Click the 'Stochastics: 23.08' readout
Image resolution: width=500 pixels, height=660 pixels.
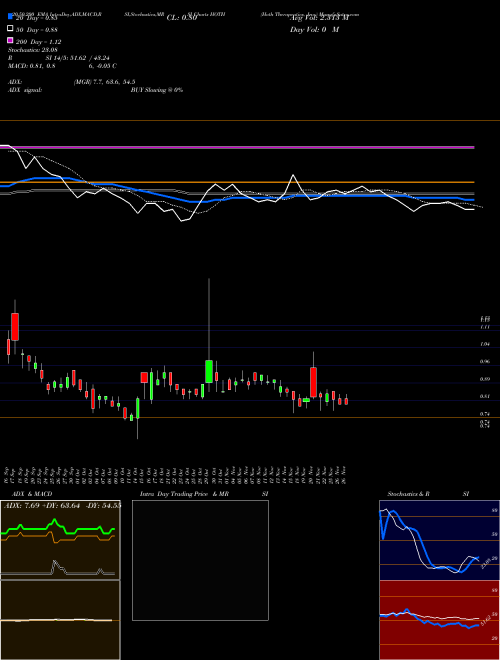click(x=32, y=50)
